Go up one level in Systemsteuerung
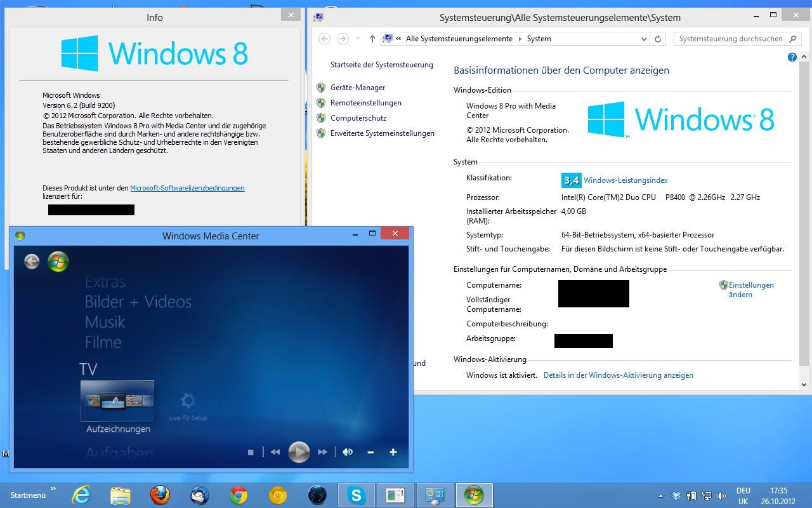Image resolution: width=812 pixels, height=508 pixels. tap(372, 39)
